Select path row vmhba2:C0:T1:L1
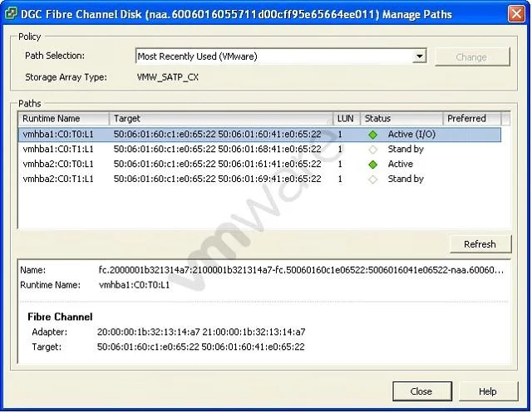This screenshot has height=413, width=532. pos(259,179)
